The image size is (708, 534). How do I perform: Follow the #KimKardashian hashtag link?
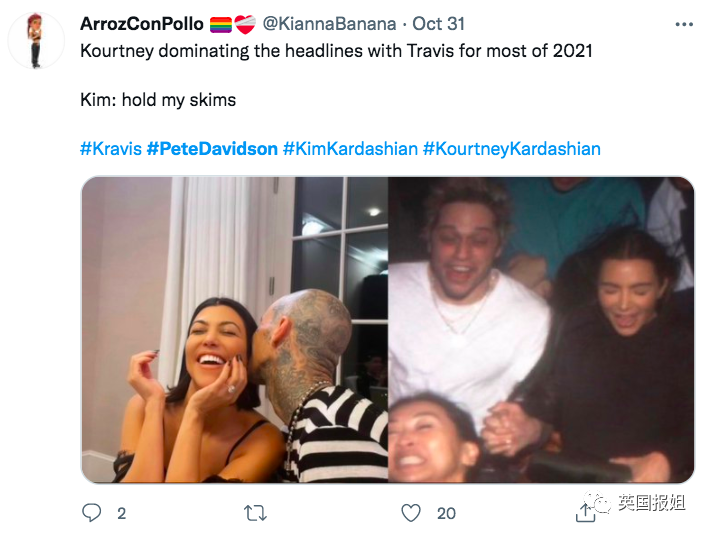(x=350, y=149)
